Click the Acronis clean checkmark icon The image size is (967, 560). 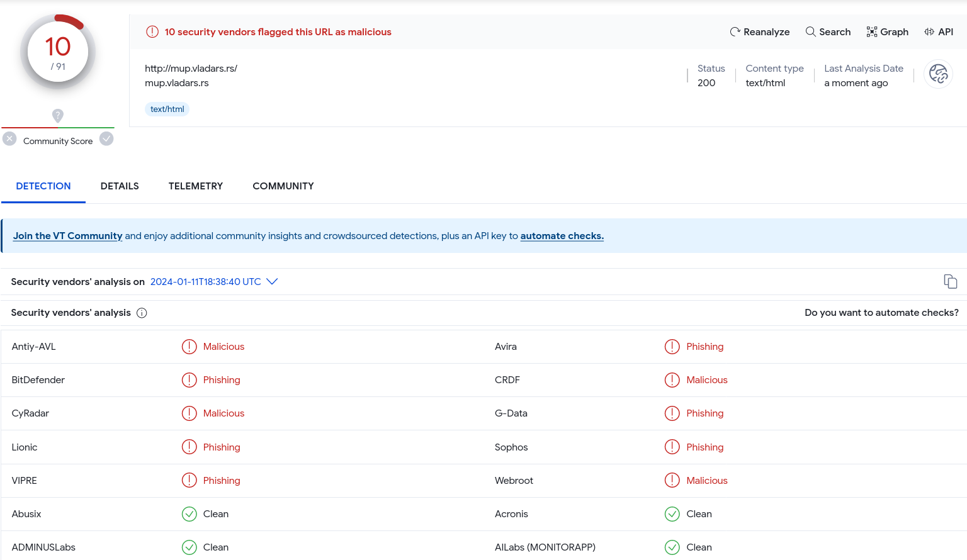pyautogui.click(x=672, y=514)
